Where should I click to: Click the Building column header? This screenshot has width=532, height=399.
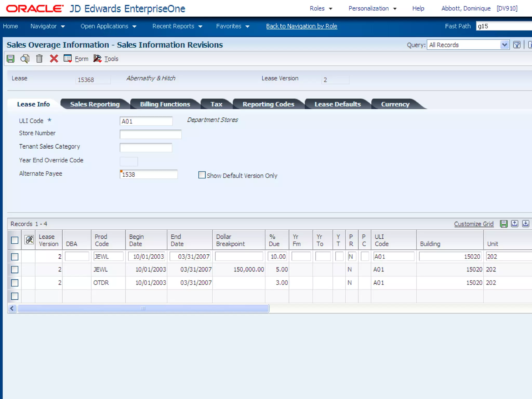click(x=450, y=240)
